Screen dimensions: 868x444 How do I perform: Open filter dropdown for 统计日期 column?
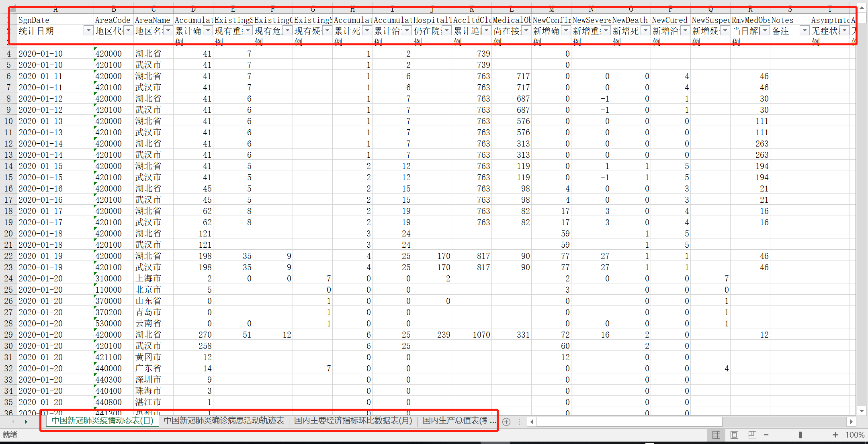pyautogui.click(x=88, y=31)
